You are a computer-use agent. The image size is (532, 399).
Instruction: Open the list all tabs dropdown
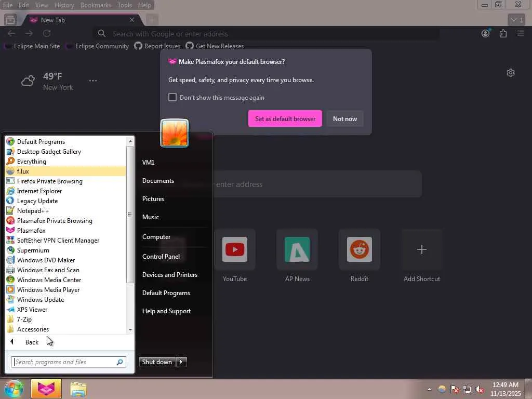(516, 20)
